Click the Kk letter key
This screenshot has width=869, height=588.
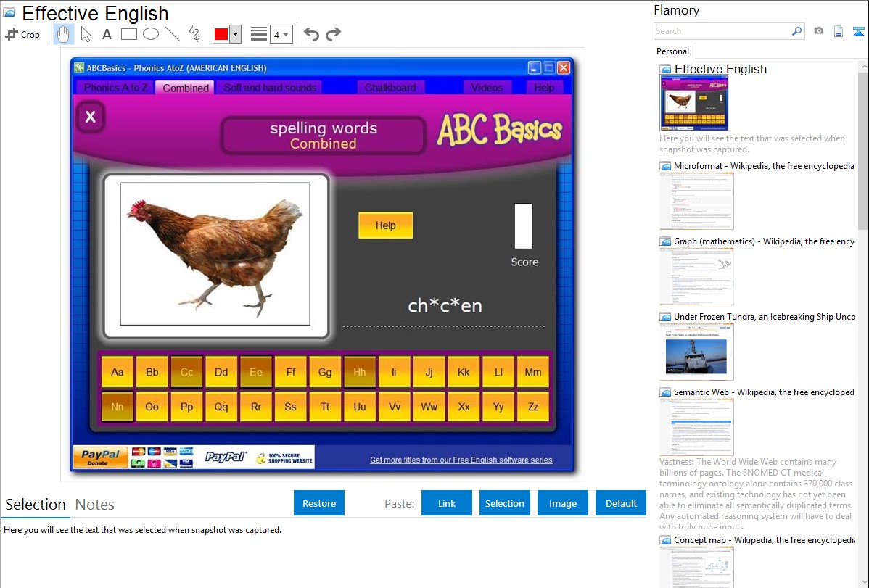tap(464, 372)
